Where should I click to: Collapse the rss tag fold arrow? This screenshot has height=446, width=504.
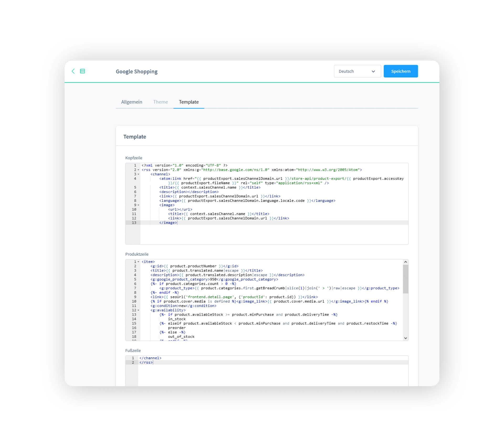139,170
